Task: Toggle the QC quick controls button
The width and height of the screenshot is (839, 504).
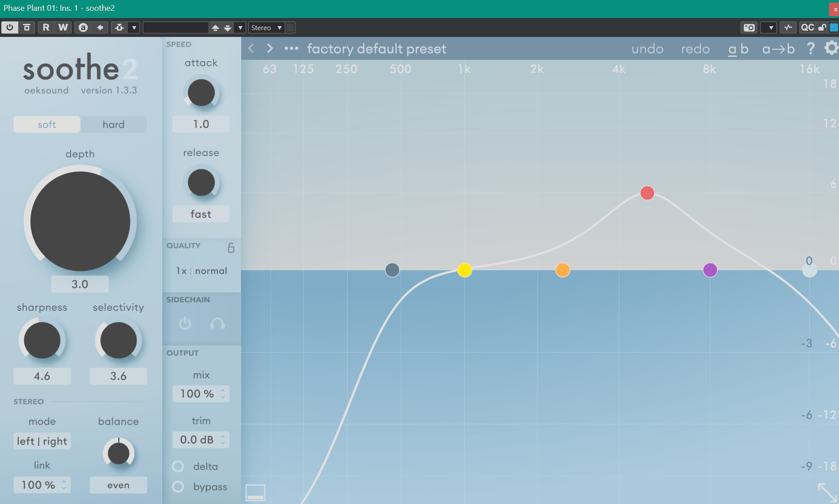Action: [x=807, y=27]
